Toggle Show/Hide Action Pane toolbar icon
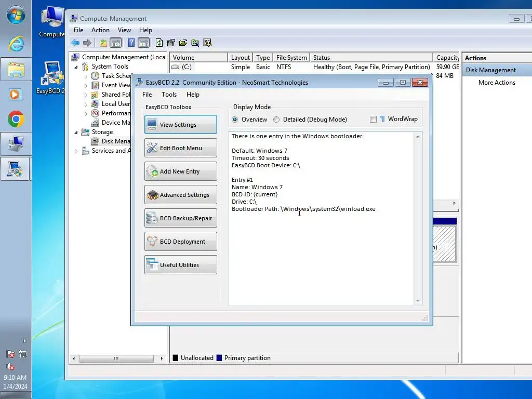 tap(144, 43)
